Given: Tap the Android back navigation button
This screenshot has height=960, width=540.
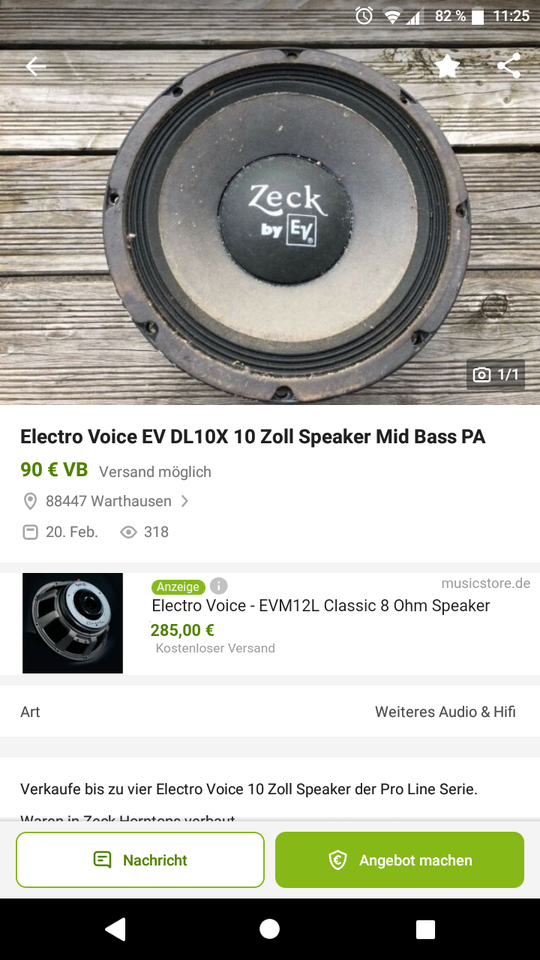Looking at the screenshot, I should click(x=115, y=929).
